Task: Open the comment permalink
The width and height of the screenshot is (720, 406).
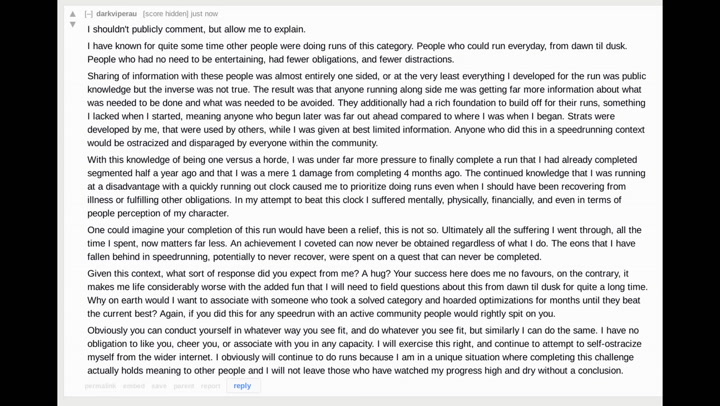Action: click(x=100, y=386)
